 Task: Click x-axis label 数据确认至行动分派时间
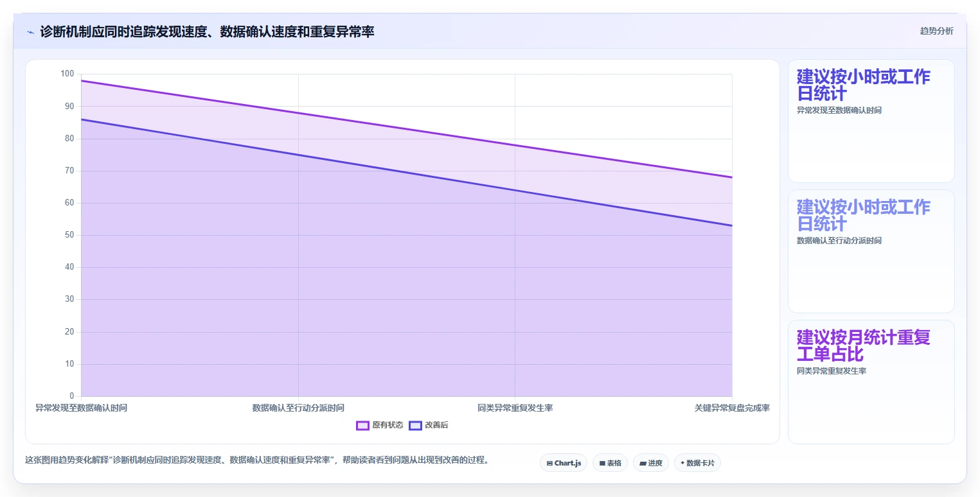click(298, 408)
